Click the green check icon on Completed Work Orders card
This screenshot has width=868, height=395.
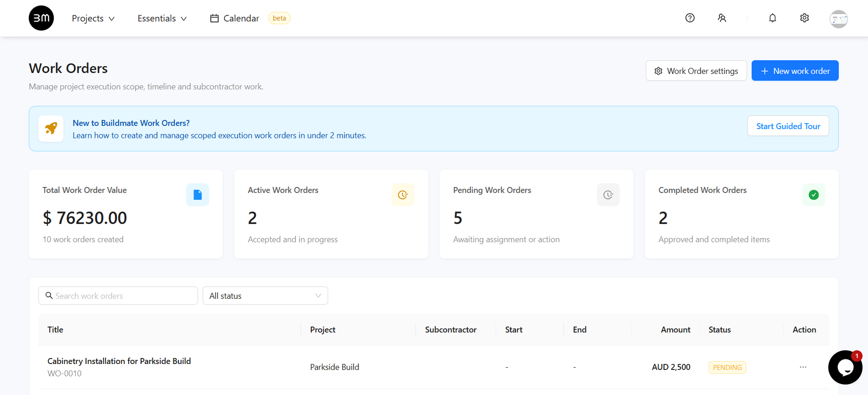point(814,195)
